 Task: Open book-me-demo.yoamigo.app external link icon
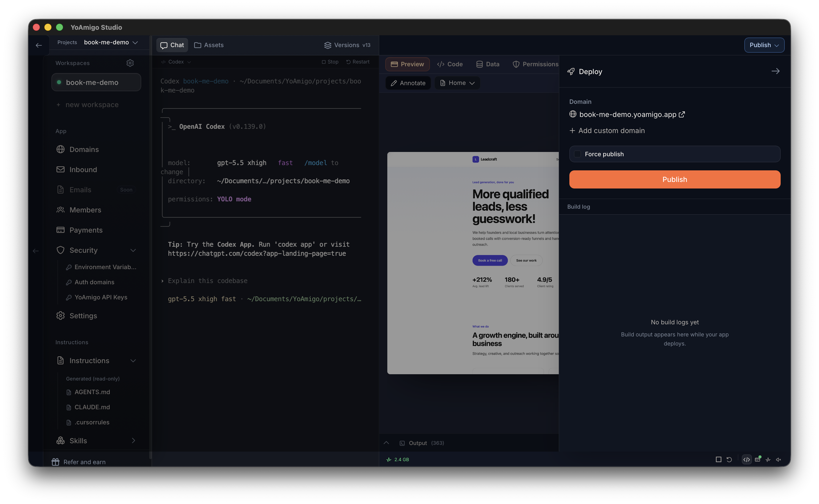pos(682,114)
